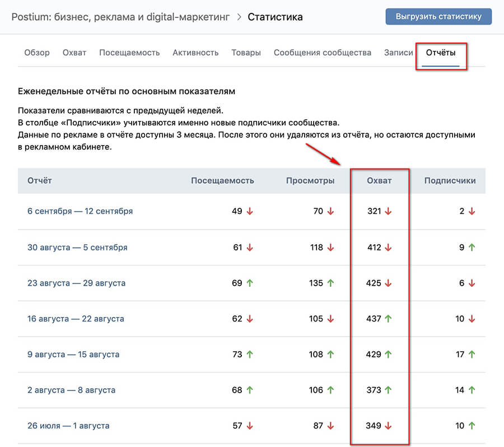Screen dimensions: 504x447
Task: Click the Выгрузить статистику button
Action: 438,16
